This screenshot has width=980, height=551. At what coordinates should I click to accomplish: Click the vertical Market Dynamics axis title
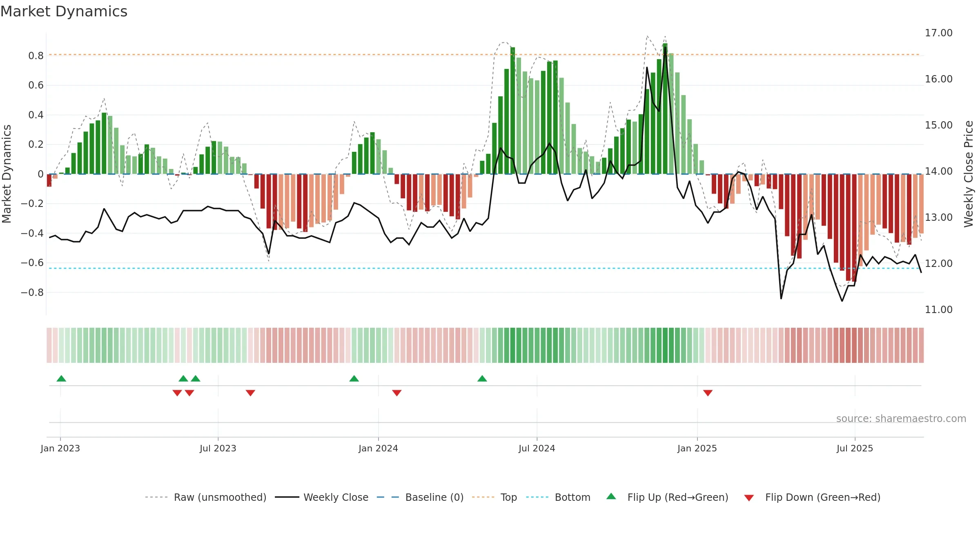tap(7, 174)
